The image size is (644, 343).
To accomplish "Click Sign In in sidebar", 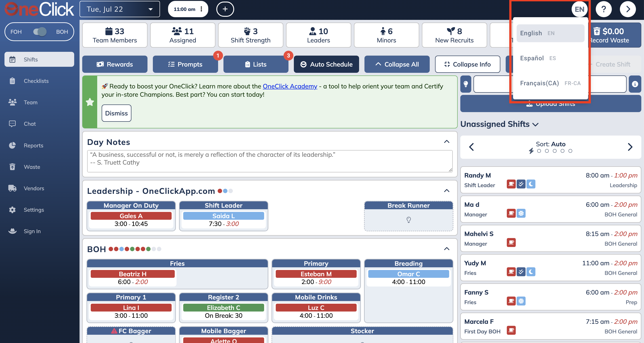I will pos(39,231).
